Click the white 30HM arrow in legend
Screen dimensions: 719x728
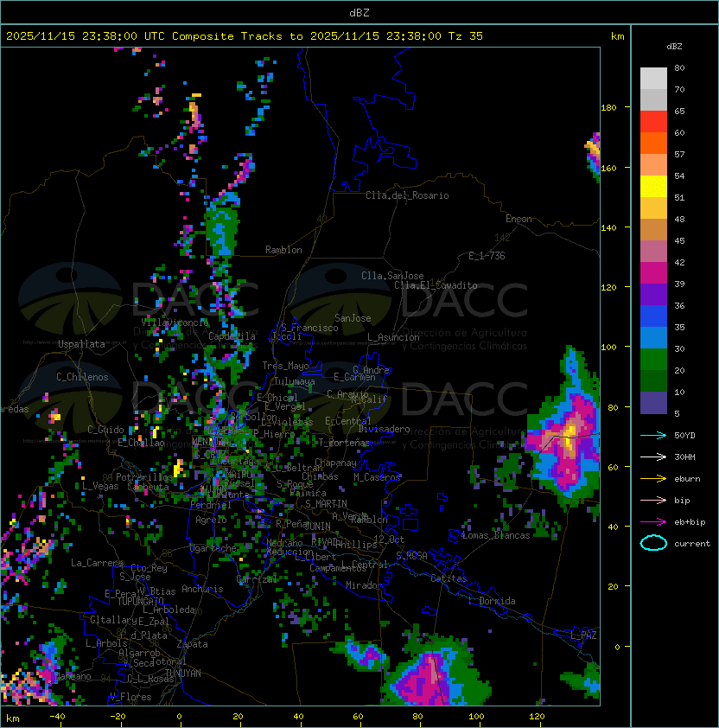[653, 457]
